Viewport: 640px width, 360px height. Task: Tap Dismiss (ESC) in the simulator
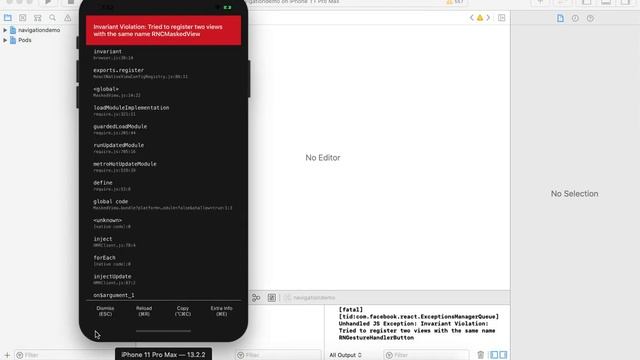[105, 311]
